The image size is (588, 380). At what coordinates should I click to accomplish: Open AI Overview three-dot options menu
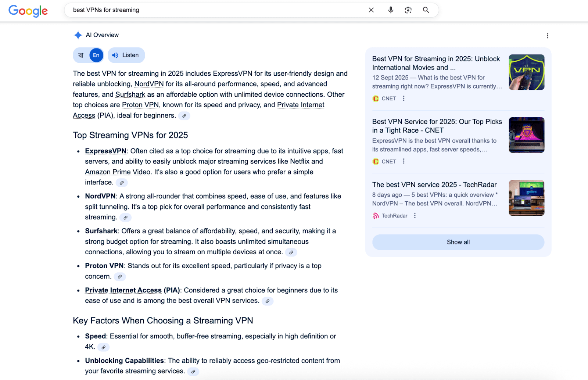pos(547,36)
